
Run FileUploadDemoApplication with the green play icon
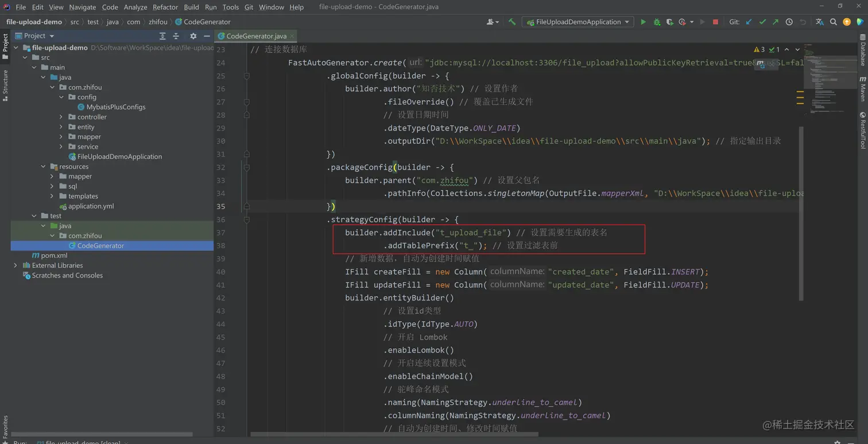(x=643, y=22)
